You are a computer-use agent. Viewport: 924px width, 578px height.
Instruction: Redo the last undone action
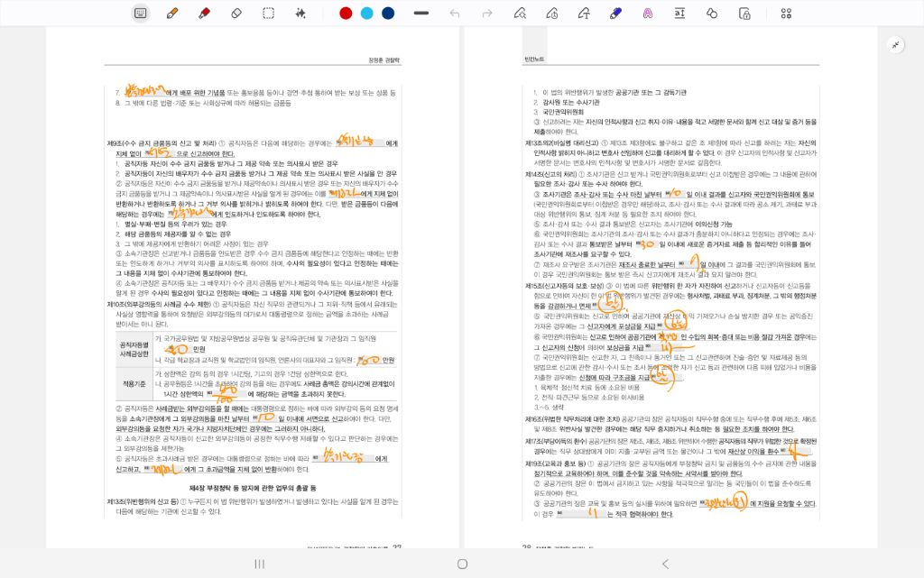[487, 13]
